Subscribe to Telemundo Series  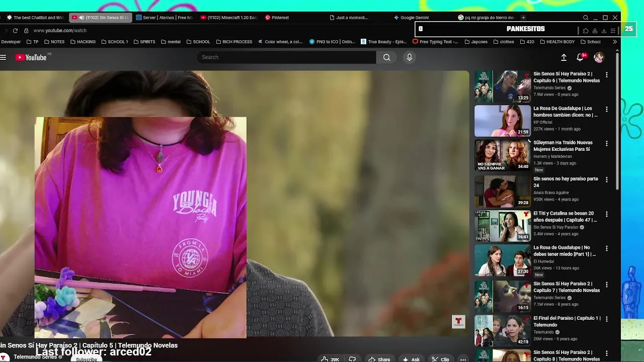[x=87, y=359]
